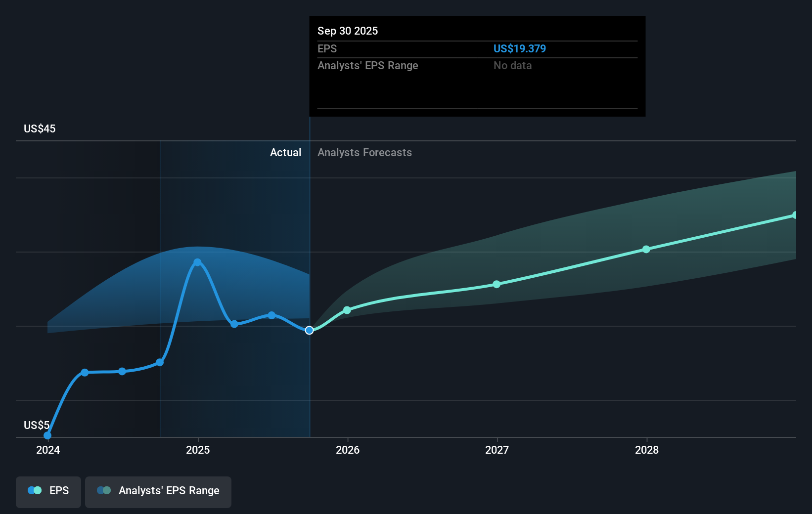Click the 2028 forecast data point
This screenshot has height=514, width=812.
coord(646,249)
